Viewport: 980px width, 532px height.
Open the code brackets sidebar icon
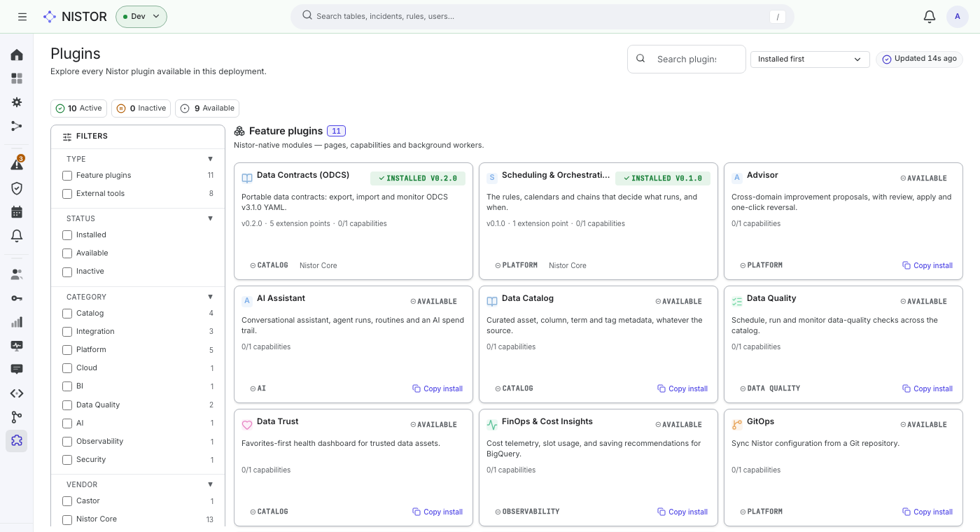pyautogui.click(x=17, y=393)
